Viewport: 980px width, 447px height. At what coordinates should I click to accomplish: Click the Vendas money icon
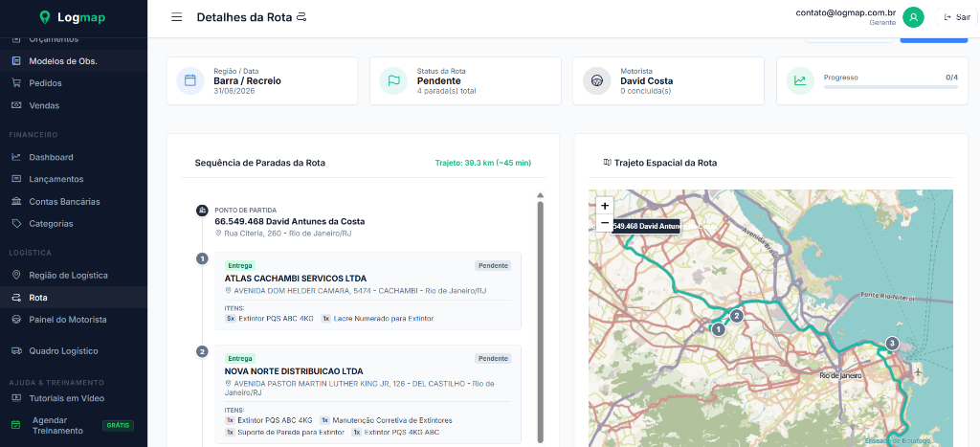pyautogui.click(x=16, y=105)
